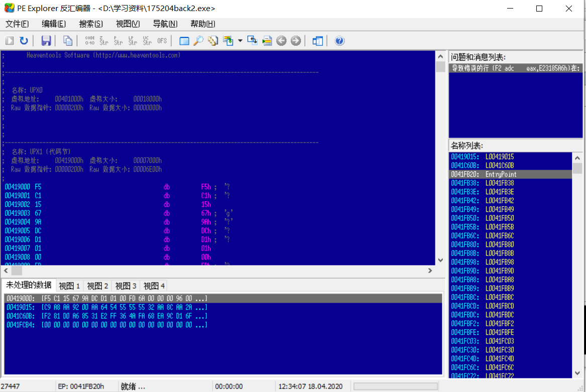Click the copy pages icon
Image resolution: width=586 pixels, height=392 pixels.
pos(68,41)
